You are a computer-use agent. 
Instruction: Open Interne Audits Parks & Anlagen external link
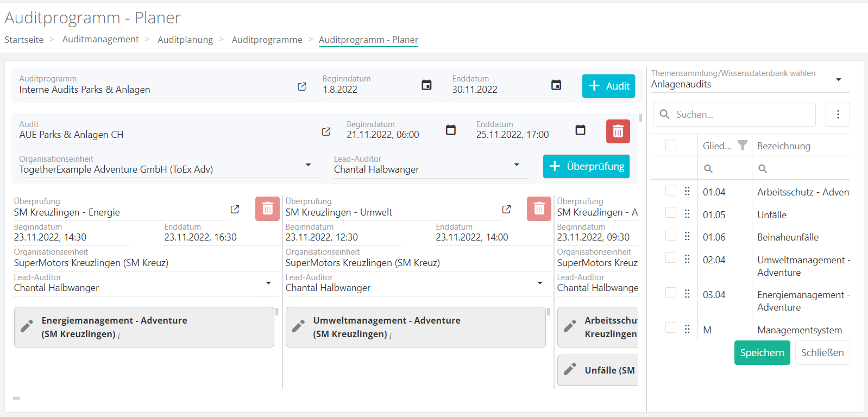[302, 86]
